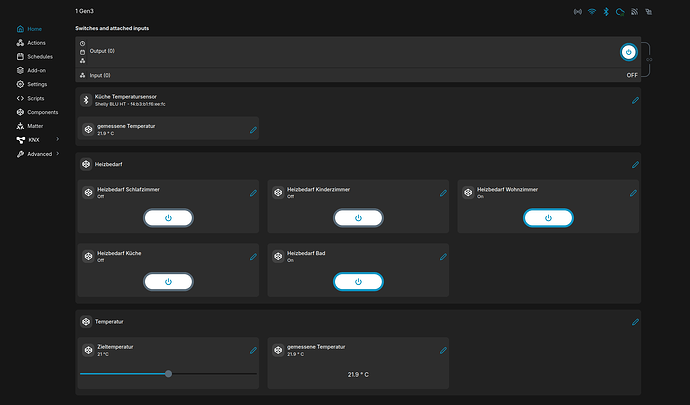This screenshot has width=690, height=405.
Task: Click the Bluetooth status icon in header
Action: [x=606, y=12]
